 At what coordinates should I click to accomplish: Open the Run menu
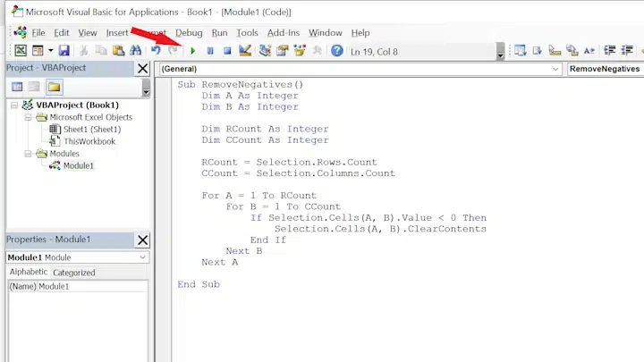[219, 33]
